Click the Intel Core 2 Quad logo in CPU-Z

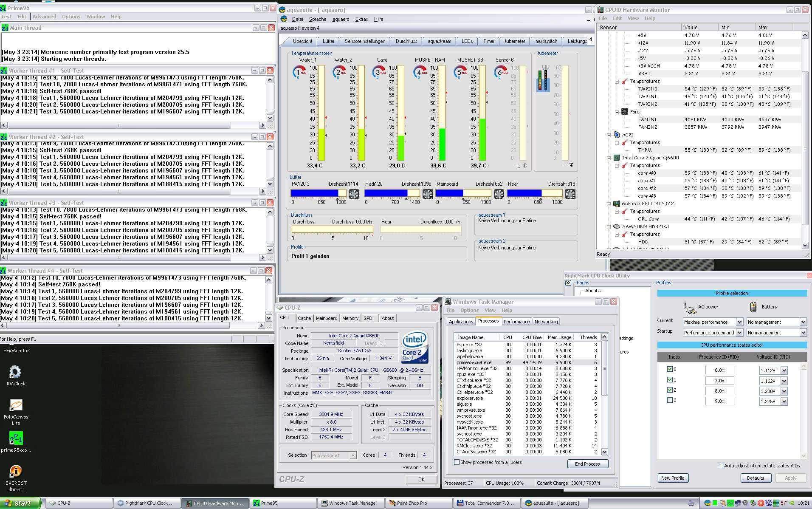[414, 347]
